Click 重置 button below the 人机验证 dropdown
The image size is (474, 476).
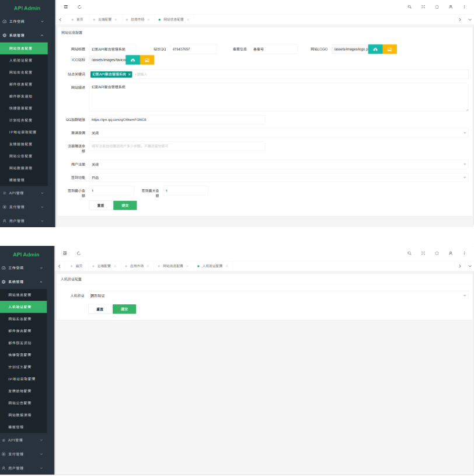point(100,309)
